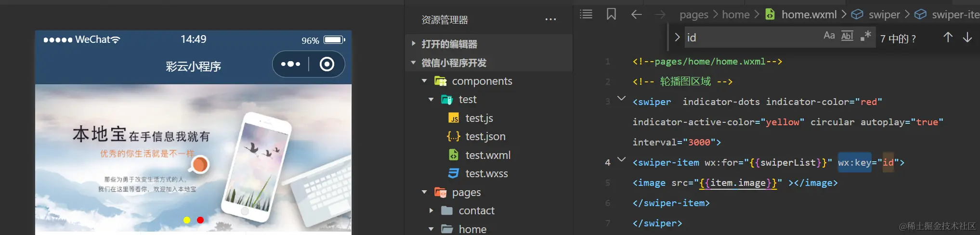Expand the contact folder
Screen dimensions: 980x235
pos(431,210)
